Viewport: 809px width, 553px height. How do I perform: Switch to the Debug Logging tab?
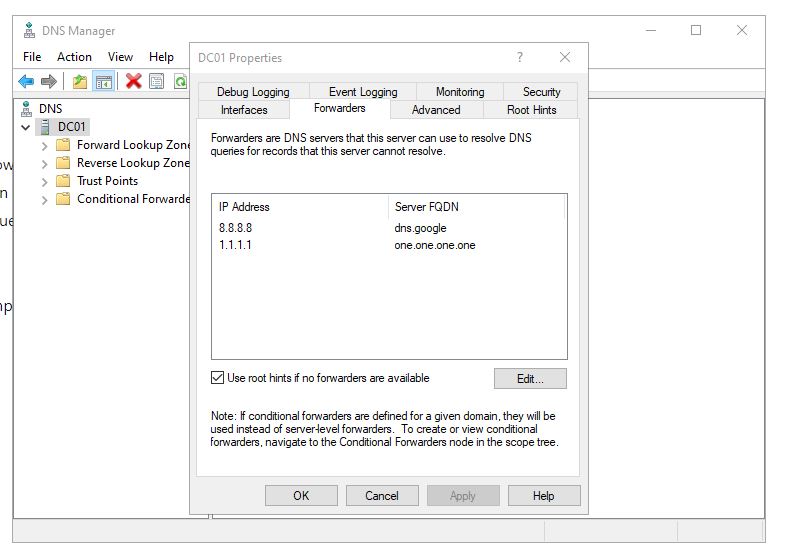pyautogui.click(x=253, y=92)
